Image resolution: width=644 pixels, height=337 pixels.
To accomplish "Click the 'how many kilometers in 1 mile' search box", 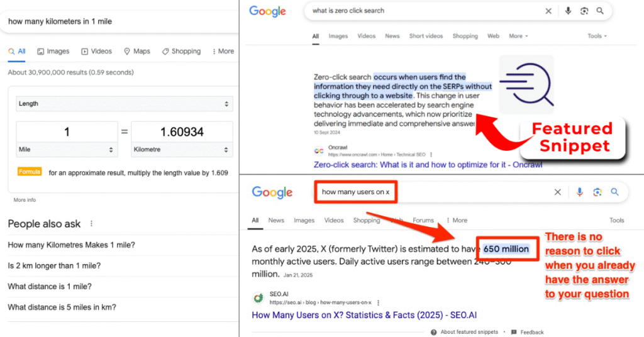I will click(x=119, y=22).
